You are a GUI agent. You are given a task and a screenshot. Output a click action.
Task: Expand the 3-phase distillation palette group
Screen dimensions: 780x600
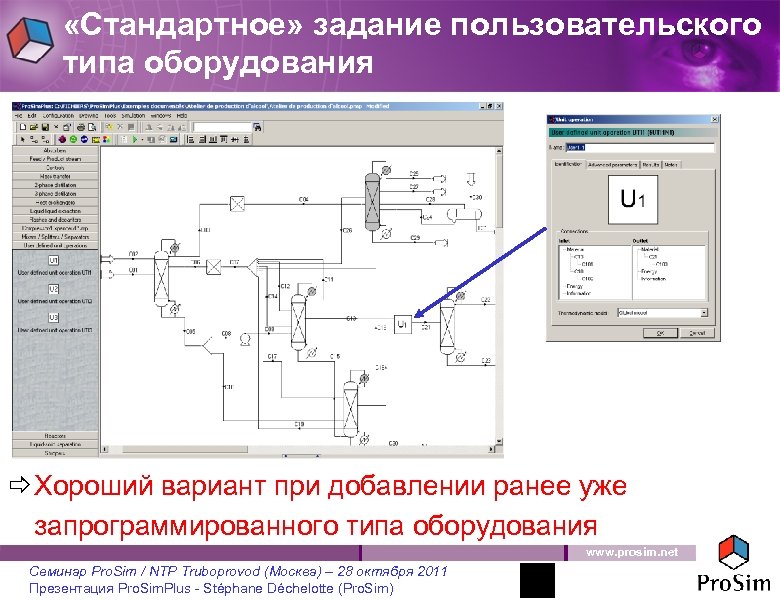pos(55,194)
